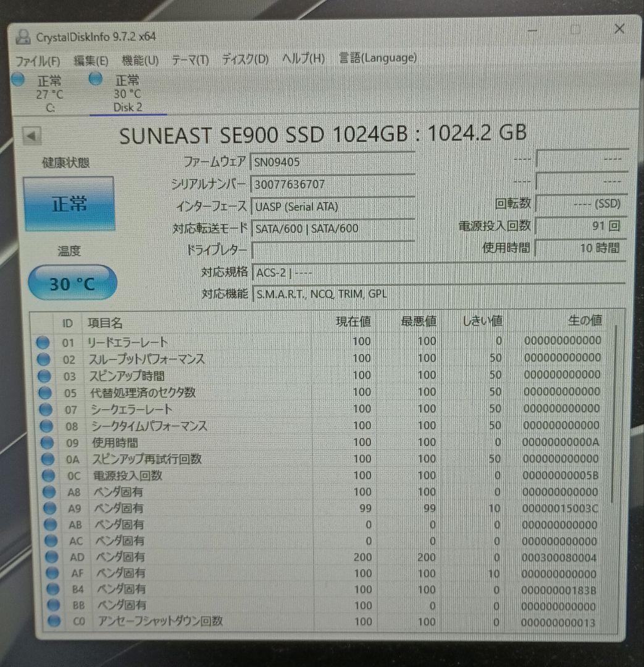Click status icon of row 0C 電源投入回数

(x=49, y=476)
